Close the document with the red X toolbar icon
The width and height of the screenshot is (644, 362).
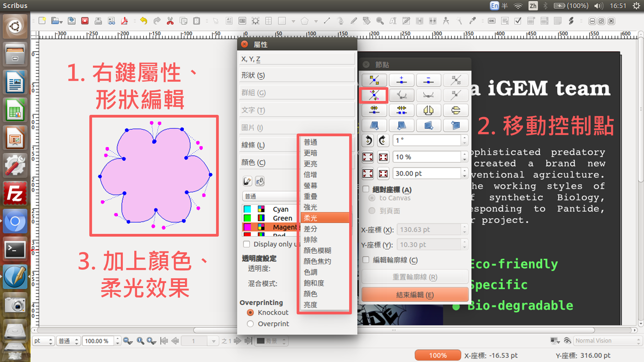pyautogui.click(x=85, y=21)
